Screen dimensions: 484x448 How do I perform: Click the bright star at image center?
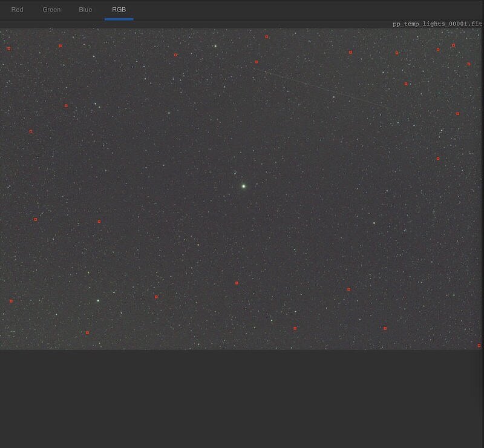[x=243, y=186]
